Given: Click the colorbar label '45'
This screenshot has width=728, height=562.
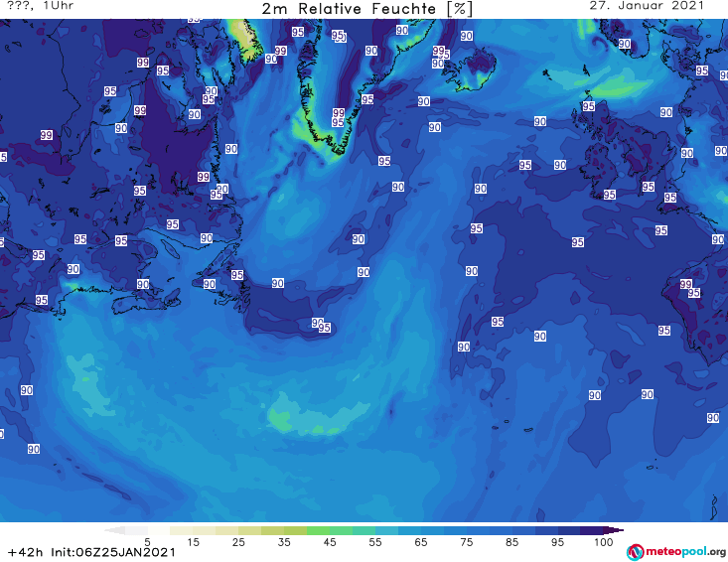Looking at the screenshot, I should [x=330, y=542].
